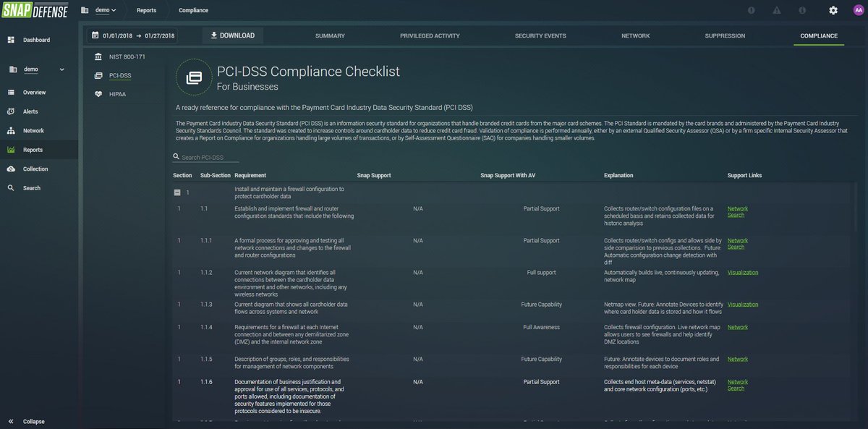This screenshot has height=429, width=868.
Task: Click the building icon in the breadcrumb bar
Action: (x=86, y=11)
